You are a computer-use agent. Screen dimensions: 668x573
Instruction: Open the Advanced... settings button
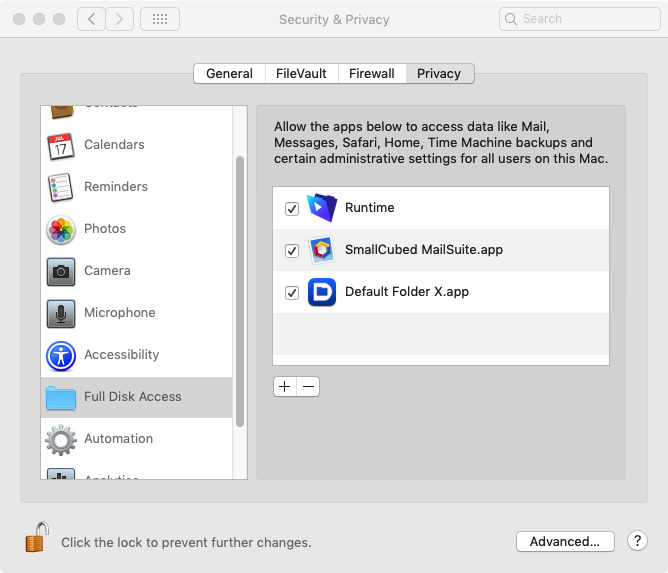[565, 541]
